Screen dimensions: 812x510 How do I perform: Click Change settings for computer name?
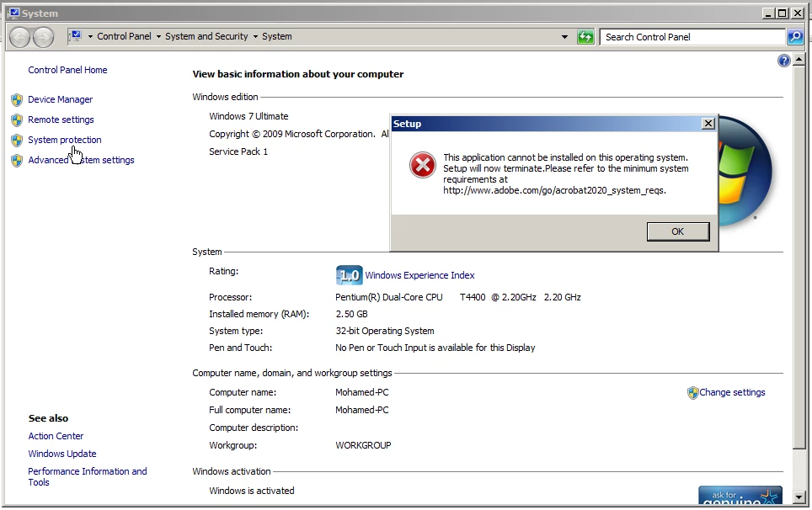[x=732, y=392]
